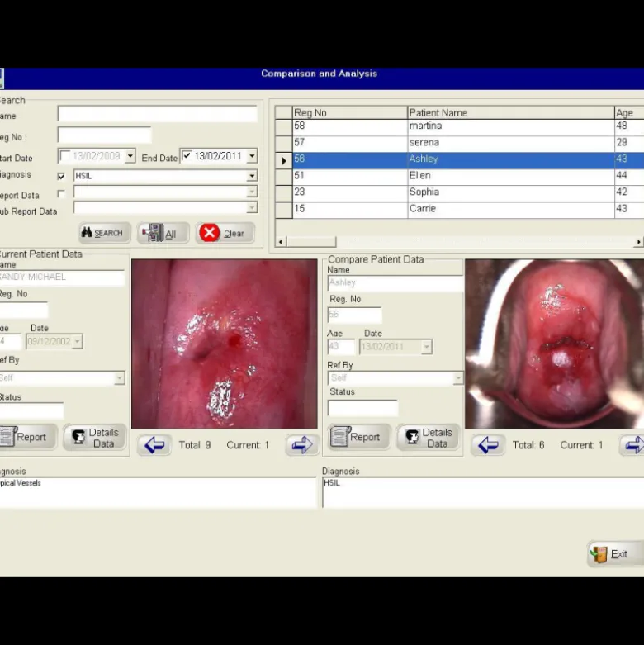Click Reg No cell 15
The width and height of the screenshot is (644, 645).
(350, 210)
